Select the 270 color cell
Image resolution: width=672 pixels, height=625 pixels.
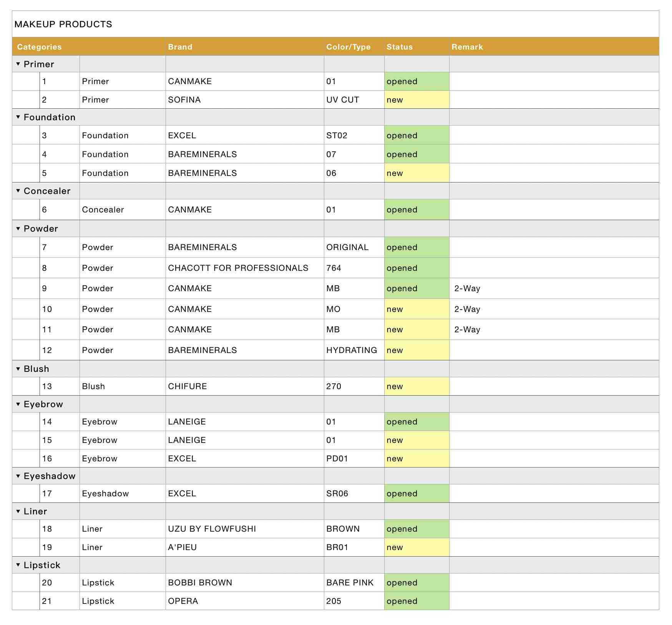[354, 386]
